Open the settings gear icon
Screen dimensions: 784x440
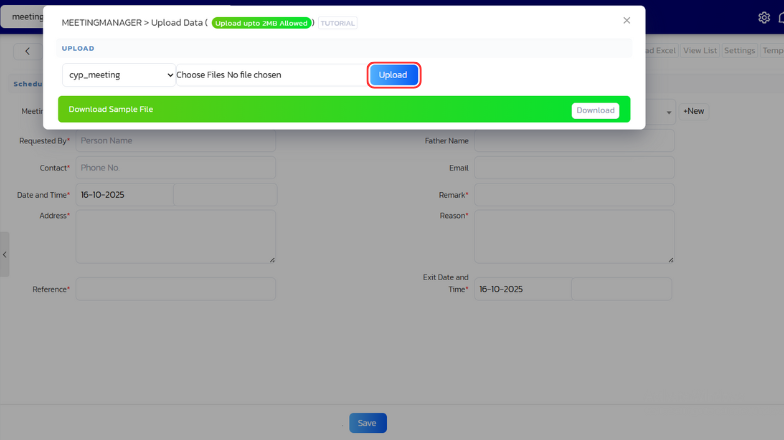764,18
